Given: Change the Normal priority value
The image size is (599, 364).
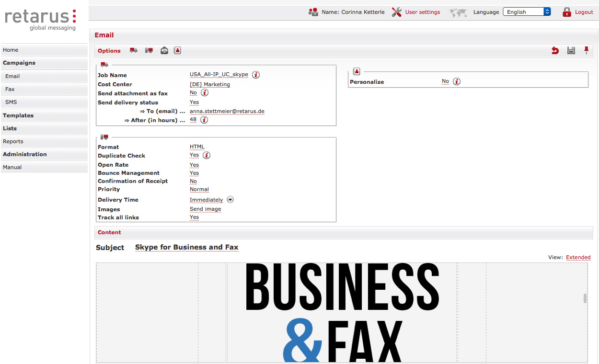Looking at the screenshot, I should [x=199, y=189].
